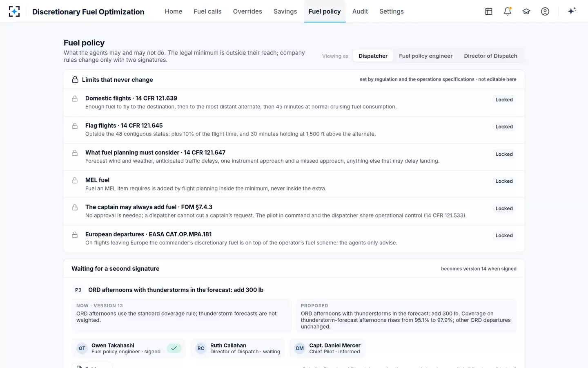This screenshot has height=368, width=588.
Task: Click the DM avatar
Action: tap(300, 348)
